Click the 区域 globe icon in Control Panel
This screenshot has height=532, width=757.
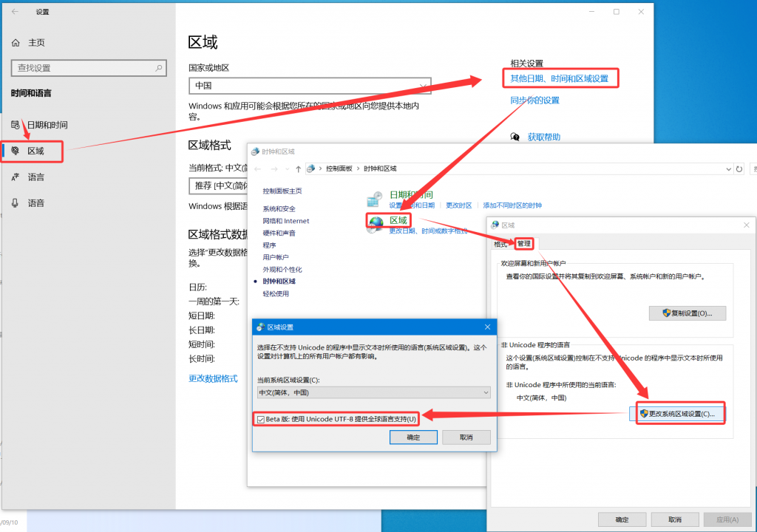pos(376,223)
